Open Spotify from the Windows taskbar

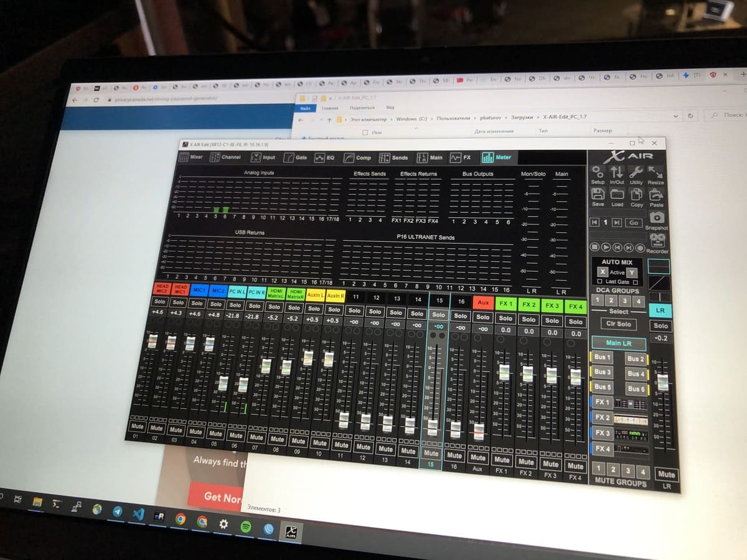[x=246, y=526]
